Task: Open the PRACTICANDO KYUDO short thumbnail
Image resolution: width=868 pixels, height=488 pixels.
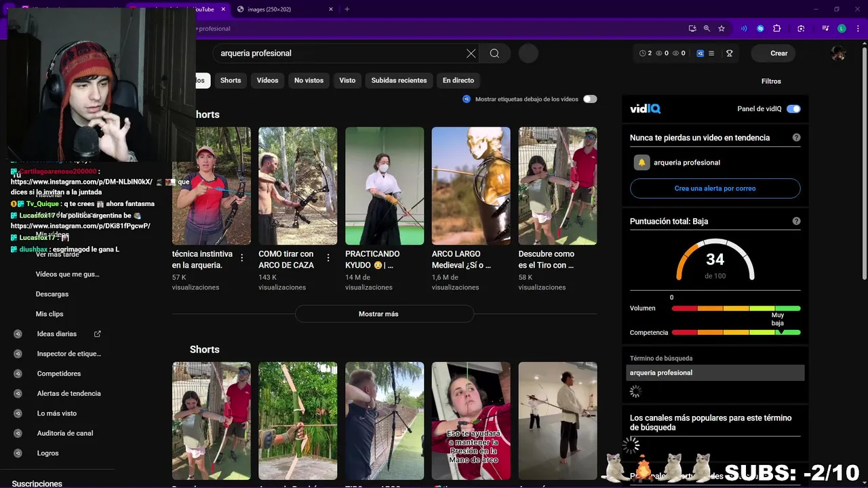Action: coord(384,186)
